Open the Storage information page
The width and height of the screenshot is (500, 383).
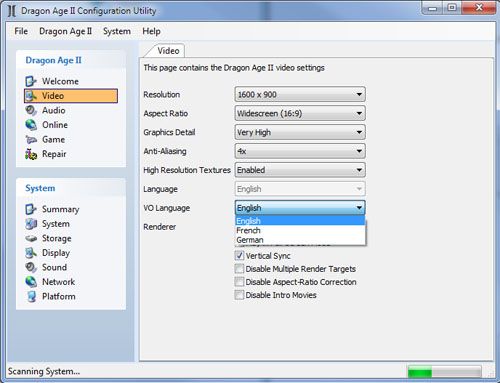[x=56, y=238]
